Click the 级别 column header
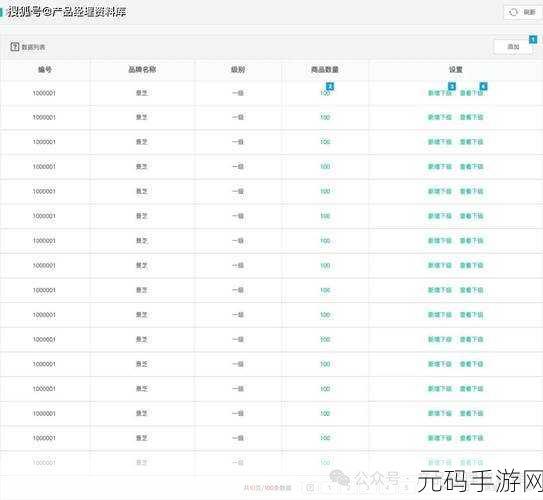Screen dimensions: 543x500 click(238, 70)
